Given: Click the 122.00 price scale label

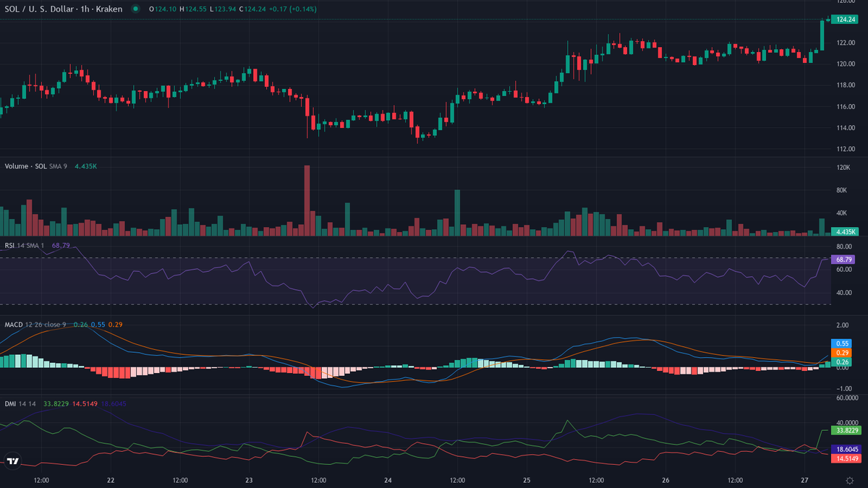Looking at the screenshot, I should (846, 43).
